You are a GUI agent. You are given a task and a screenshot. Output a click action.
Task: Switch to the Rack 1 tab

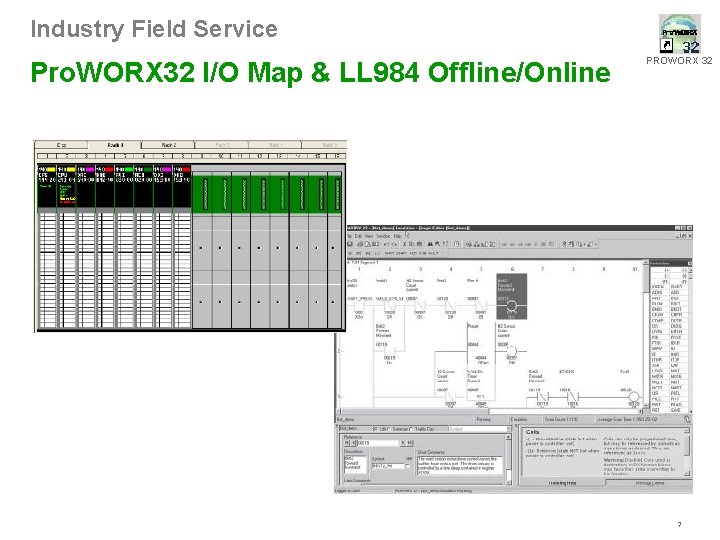[115, 145]
